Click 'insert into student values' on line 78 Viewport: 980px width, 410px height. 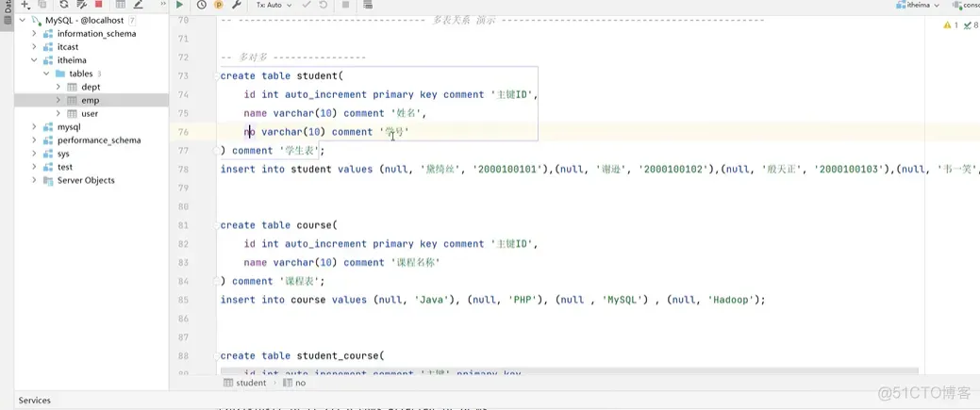point(296,170)
